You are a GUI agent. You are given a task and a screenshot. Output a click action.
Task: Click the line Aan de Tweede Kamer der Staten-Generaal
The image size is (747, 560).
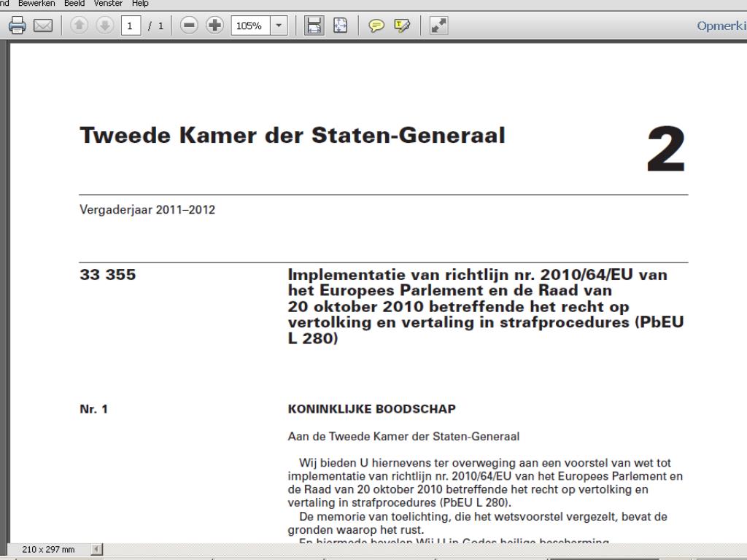click(x=403, y=437)
